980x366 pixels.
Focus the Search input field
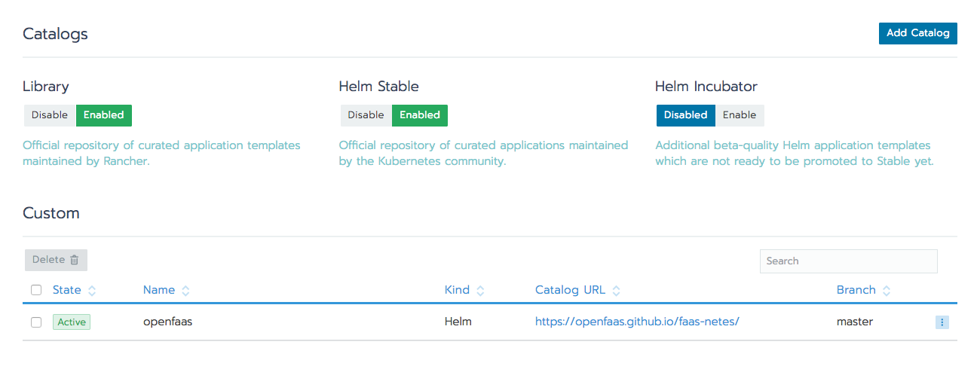849,261
